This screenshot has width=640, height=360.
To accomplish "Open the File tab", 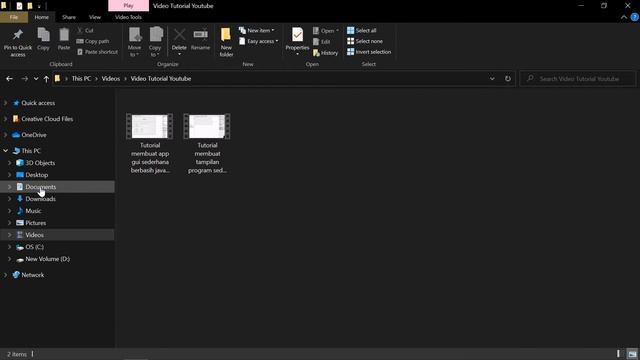I will click(13, 17).
